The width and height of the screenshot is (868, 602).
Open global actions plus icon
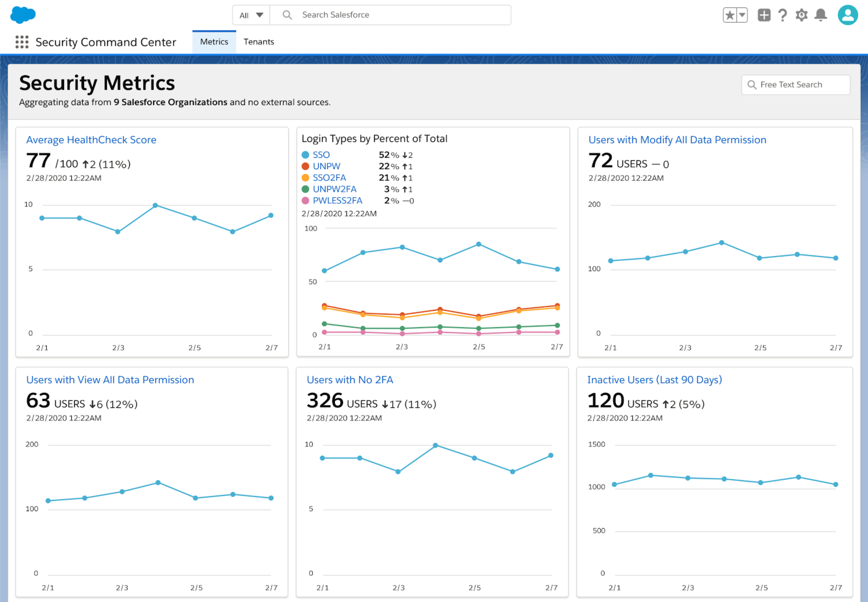(764, 15)
